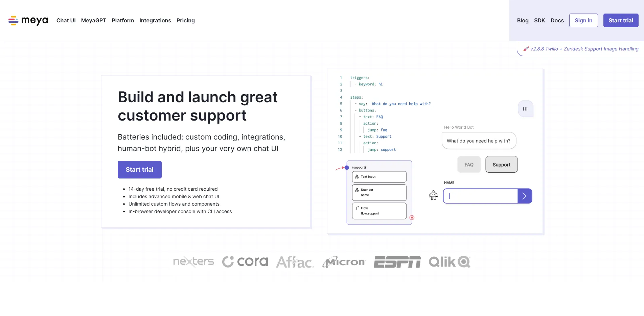Click the Aflac customer logo
The width and height of the screenshot is (644, 316).
pyautogui.click(x=295, y=261)
